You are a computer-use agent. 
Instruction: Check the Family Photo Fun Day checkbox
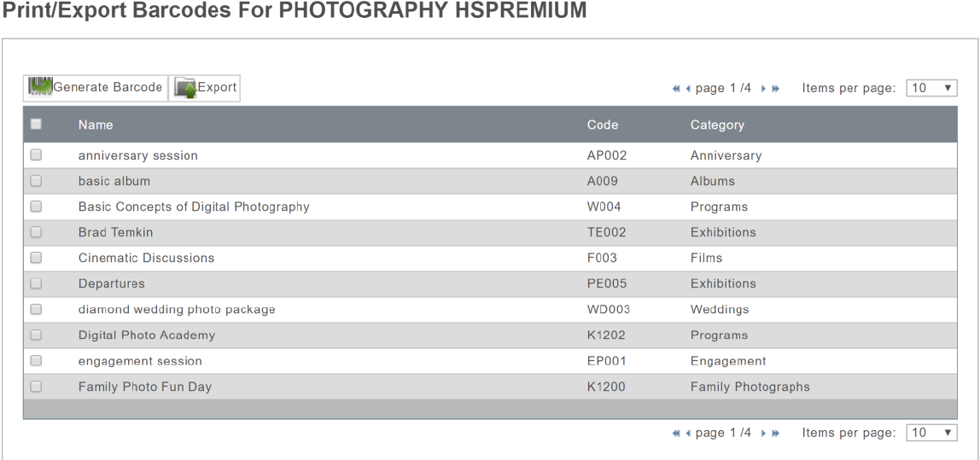tap(36, 387)
